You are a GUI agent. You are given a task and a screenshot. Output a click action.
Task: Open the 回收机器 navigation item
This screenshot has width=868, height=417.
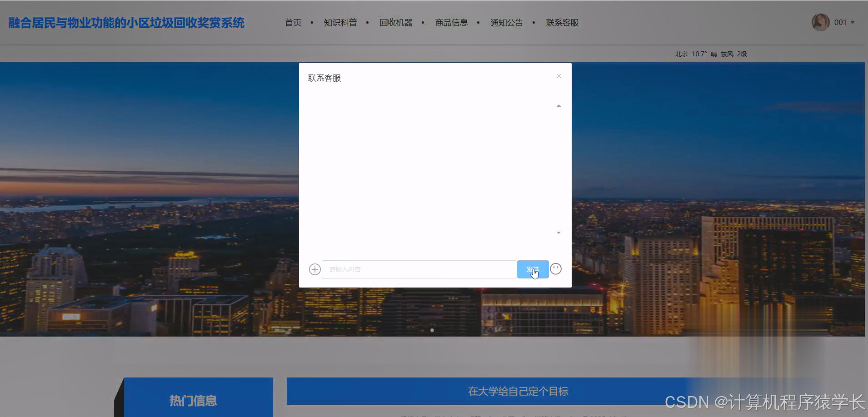395,22
